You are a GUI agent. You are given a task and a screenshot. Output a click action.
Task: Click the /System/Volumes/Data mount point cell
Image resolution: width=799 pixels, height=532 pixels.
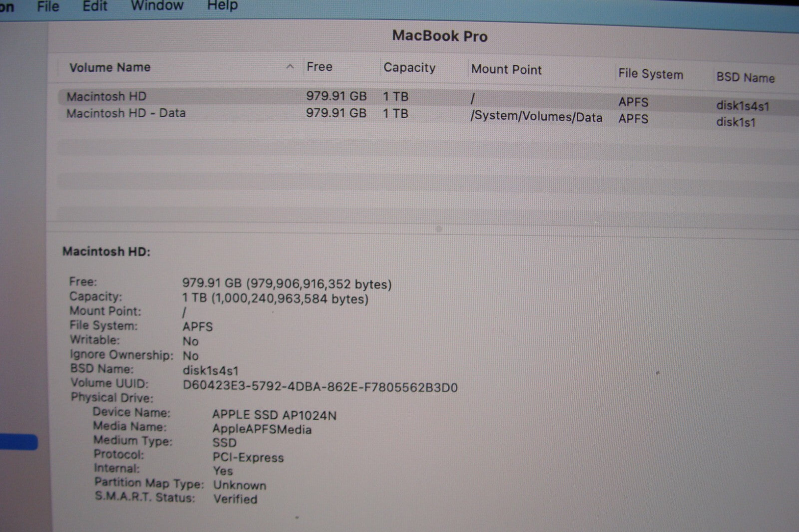(536, 117)
